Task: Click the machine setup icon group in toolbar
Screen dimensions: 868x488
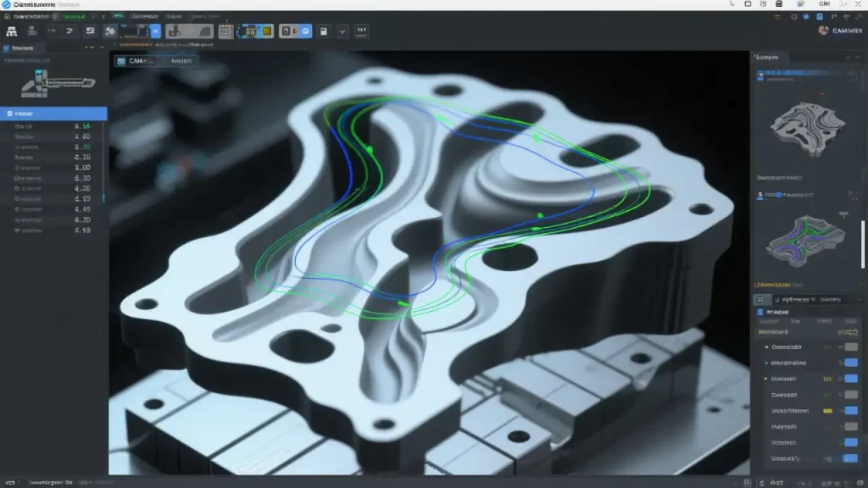Action: (188, 31)
